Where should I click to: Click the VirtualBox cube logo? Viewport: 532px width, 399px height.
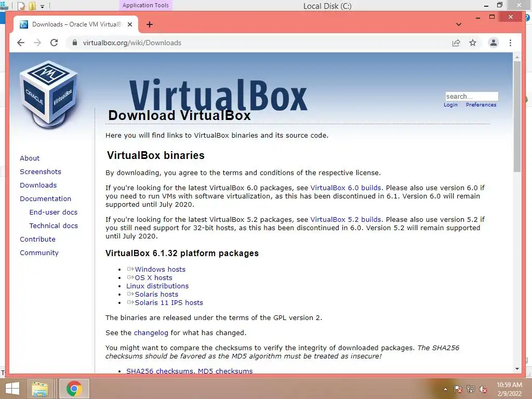tap(49, 95)
